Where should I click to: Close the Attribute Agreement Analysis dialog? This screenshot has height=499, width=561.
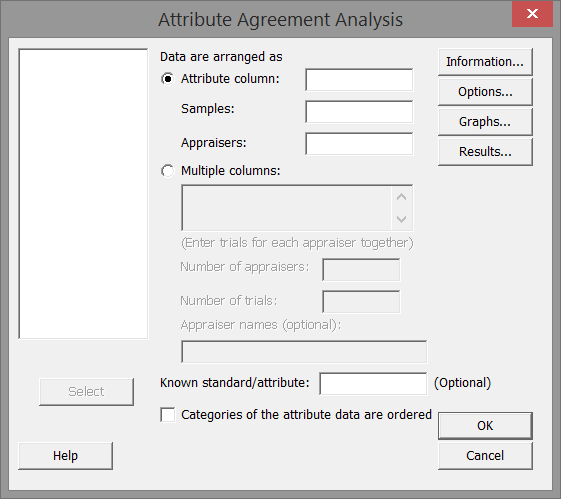coord(532,14)
